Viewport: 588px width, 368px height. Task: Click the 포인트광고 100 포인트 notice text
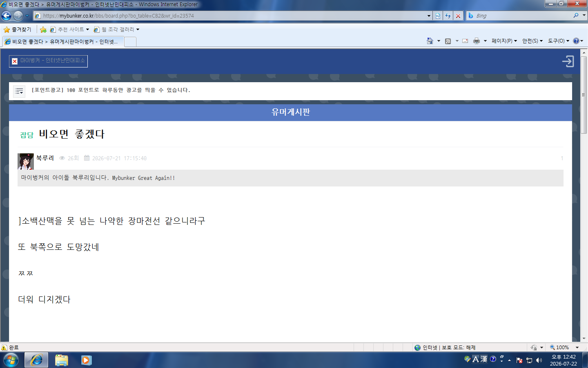click(111, 90)
